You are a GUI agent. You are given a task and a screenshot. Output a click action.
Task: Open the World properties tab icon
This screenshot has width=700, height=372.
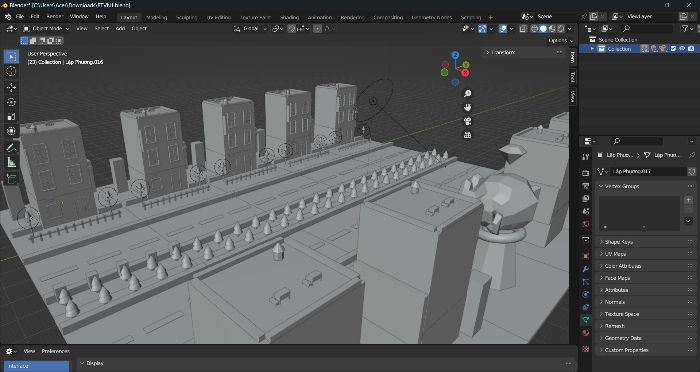pyautogui.click(x=586, y=224)
